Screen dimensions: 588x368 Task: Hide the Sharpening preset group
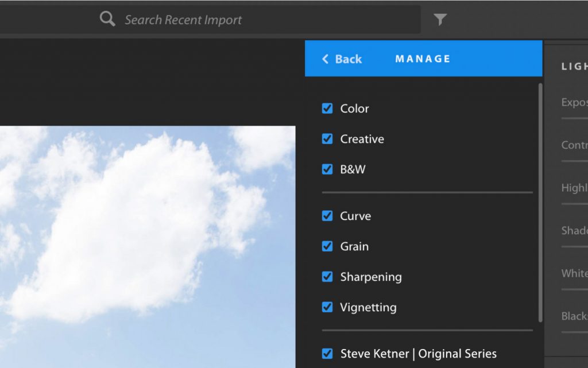click(x=327, y=277)
